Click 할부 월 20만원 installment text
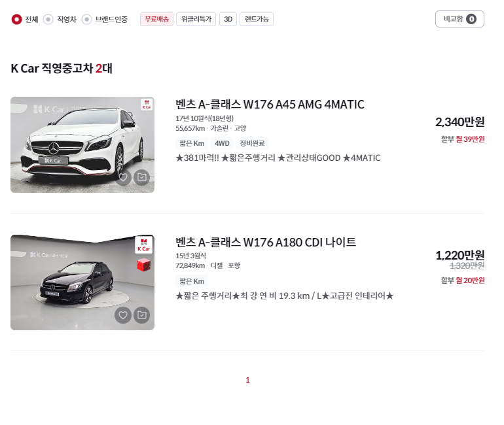The image size is (504, 425). click(463, 280)
